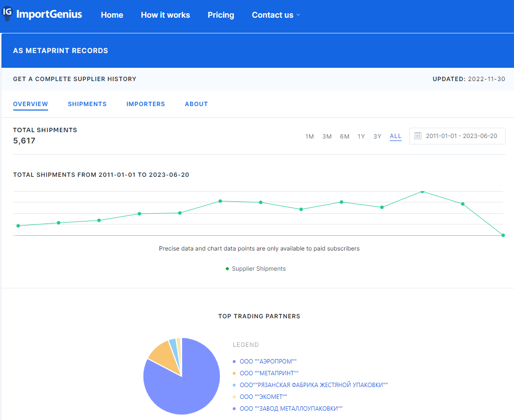Viewport: 514px width, 420px height.
Task: Navigate to the Pricing page
Action: coord(220,15)
